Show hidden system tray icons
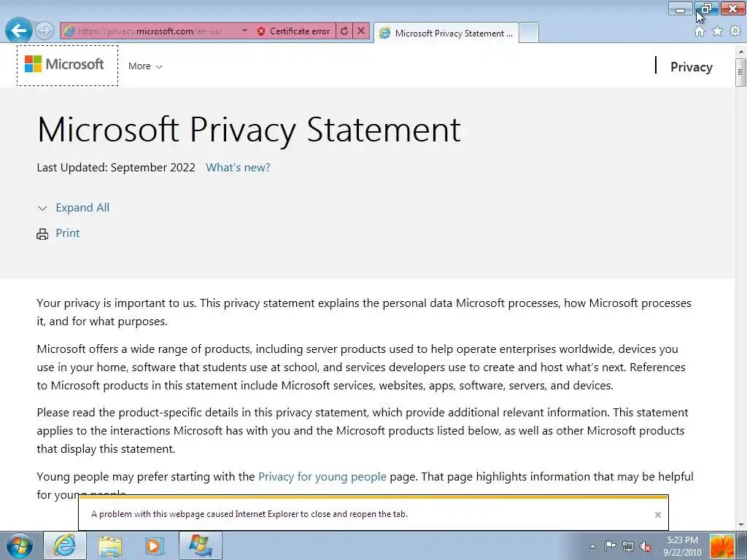 pos(592,546)
